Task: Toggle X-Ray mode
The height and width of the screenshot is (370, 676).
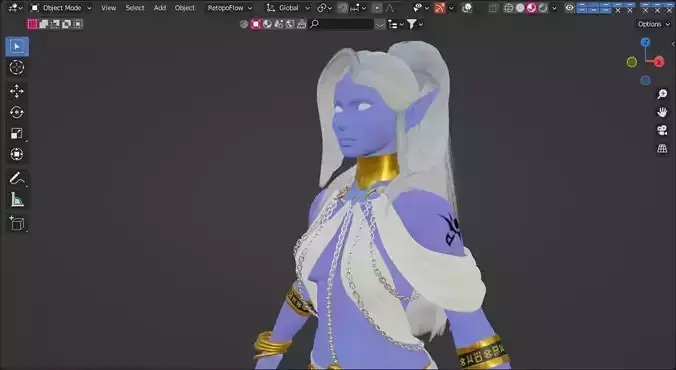Action: pyautogui.click(x=494, y=8)
